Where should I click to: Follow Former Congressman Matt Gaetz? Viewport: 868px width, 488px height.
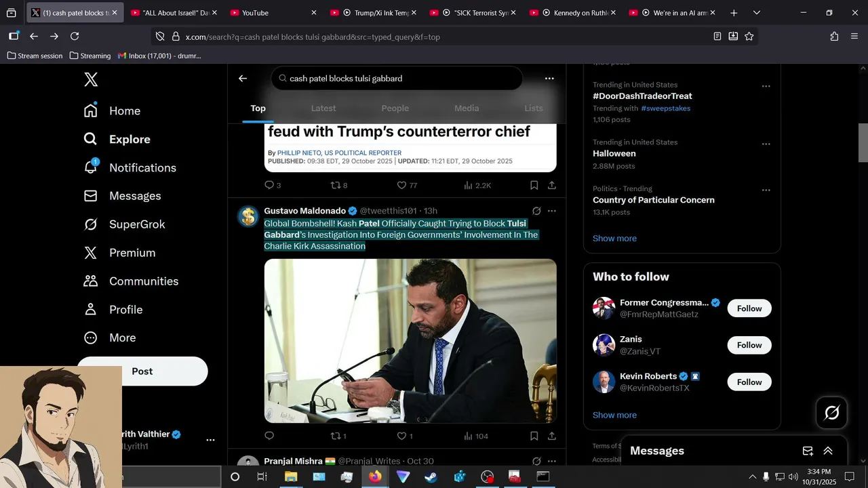749,308
